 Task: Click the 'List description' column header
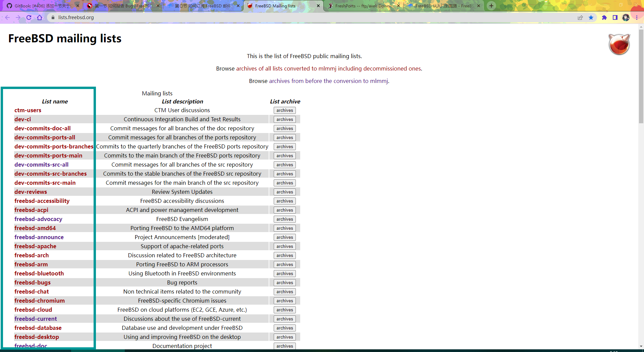(182, 101)
